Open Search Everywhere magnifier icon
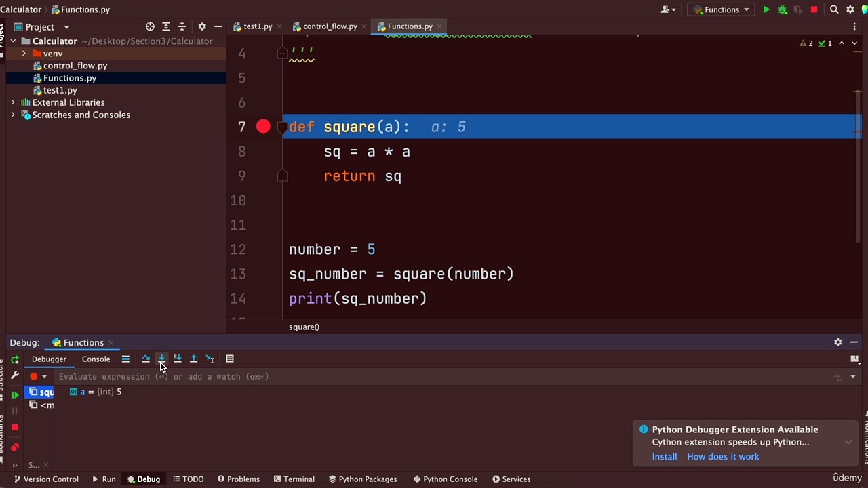 (x=834, y=9)
